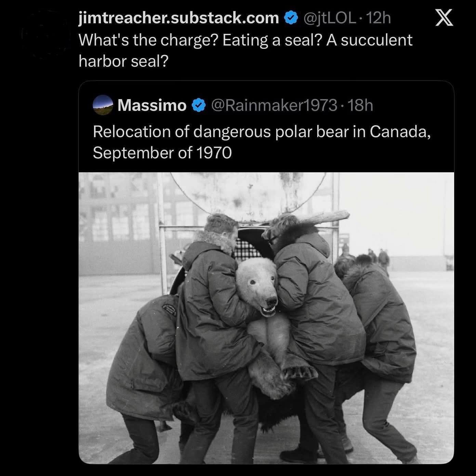Click the Massimo display name
The image size is (476, 476).
pyautogui.click(x=152, y=105)
